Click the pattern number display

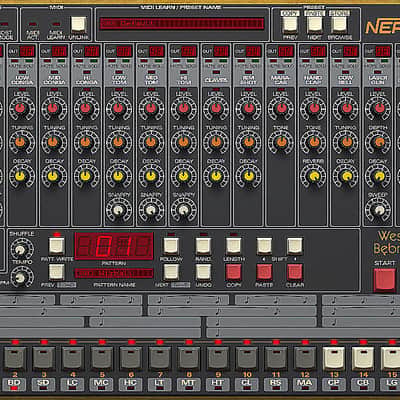point(114,246)
